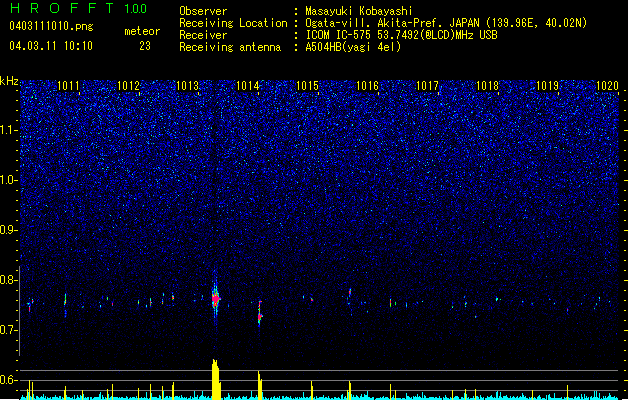Viewport: 629px width, 400px height.
Task: Select the ICOM IC-575 receiver details
Action: click(401, 35)
